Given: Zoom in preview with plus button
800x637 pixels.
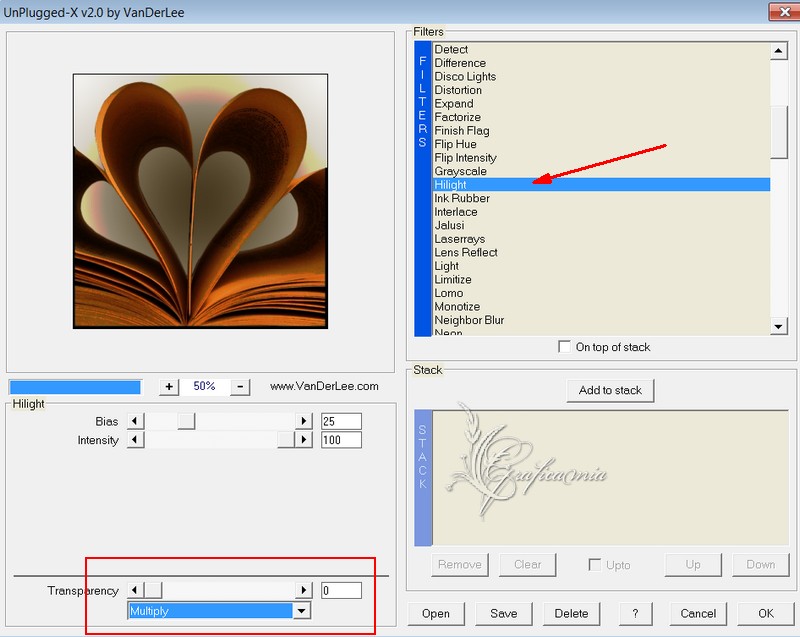Looking at the screenshot, I should click(169, 387).
